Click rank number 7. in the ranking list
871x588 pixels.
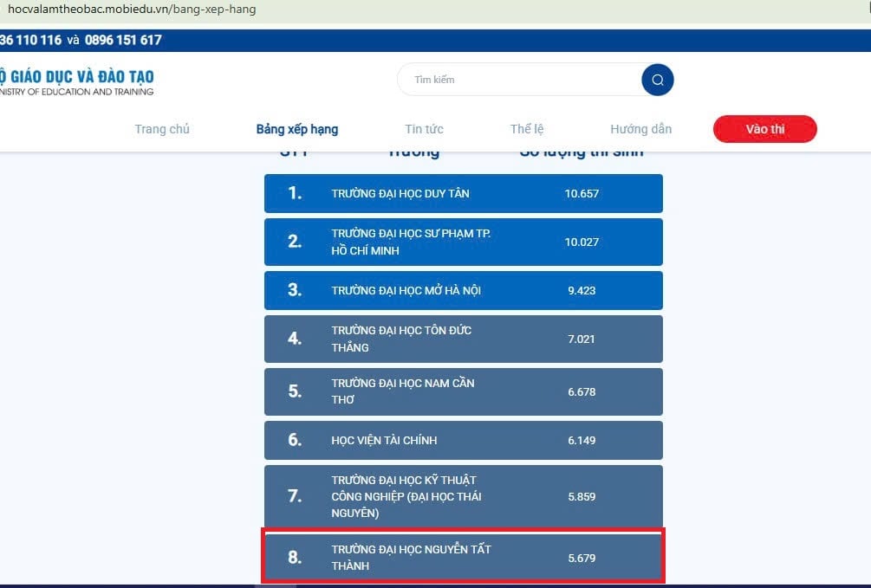click(295, 496)
